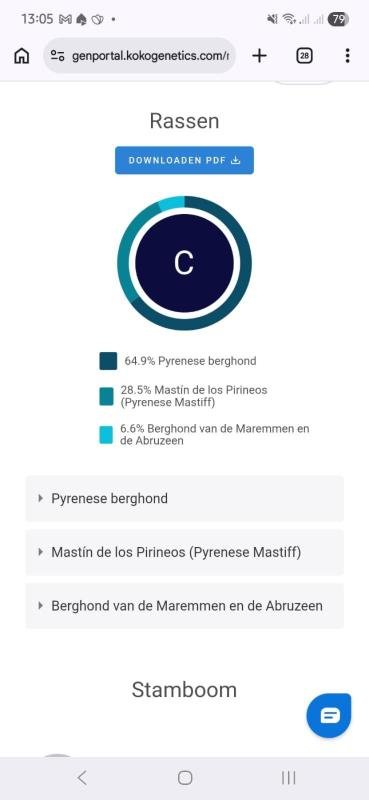Click the teal 28.5% legend swatch
This screenshot has width=369, height=800.
[x=106, y=396]
